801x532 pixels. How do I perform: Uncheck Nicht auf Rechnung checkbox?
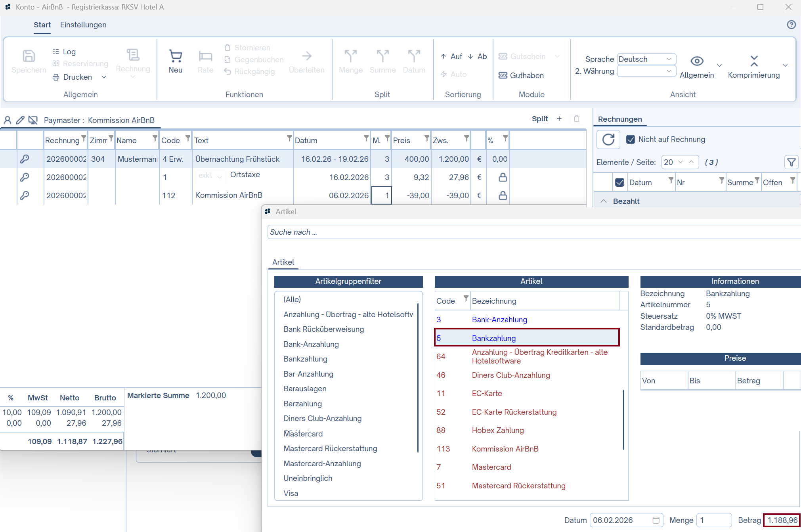coord(630,140)
